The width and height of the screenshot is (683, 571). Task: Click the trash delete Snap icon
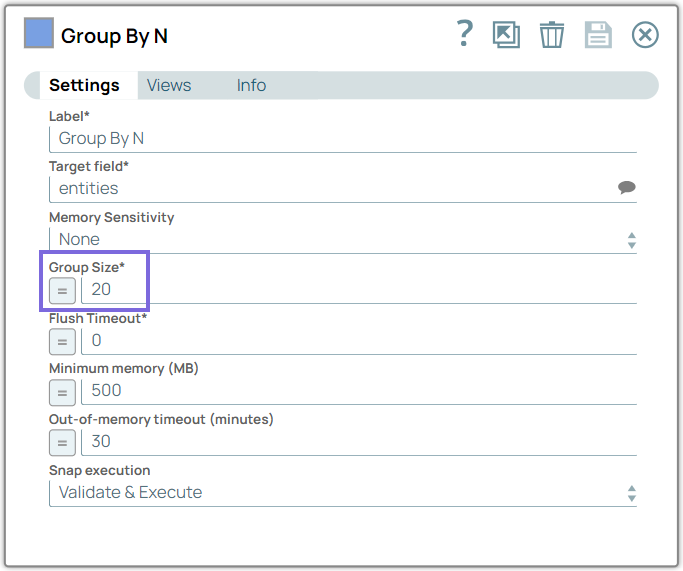(552, 35)
